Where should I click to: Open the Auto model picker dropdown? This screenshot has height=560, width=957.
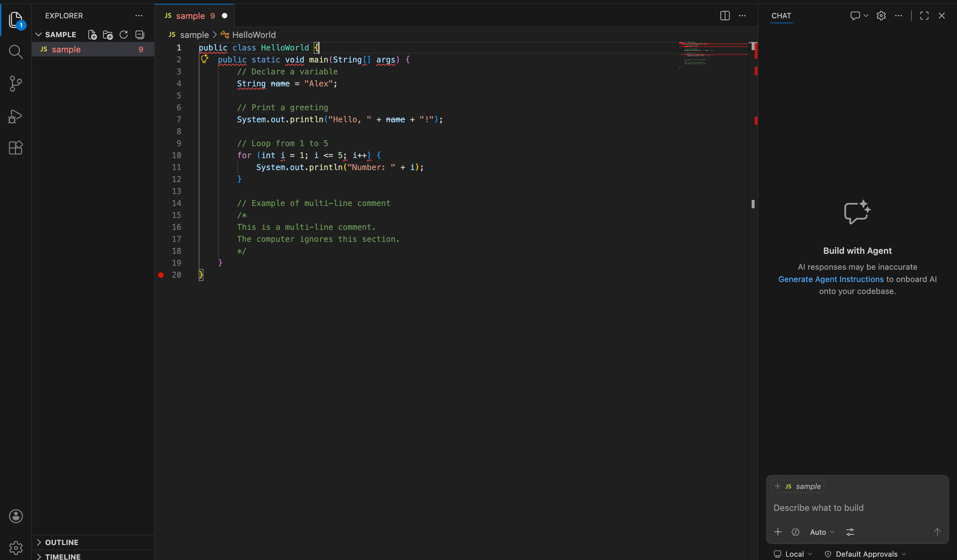tap(822, 532)
